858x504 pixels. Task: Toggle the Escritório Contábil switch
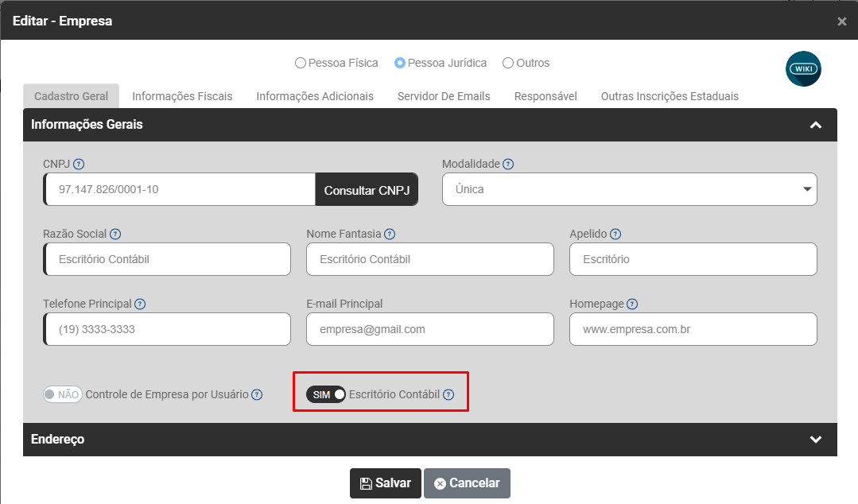pos(326,395)
